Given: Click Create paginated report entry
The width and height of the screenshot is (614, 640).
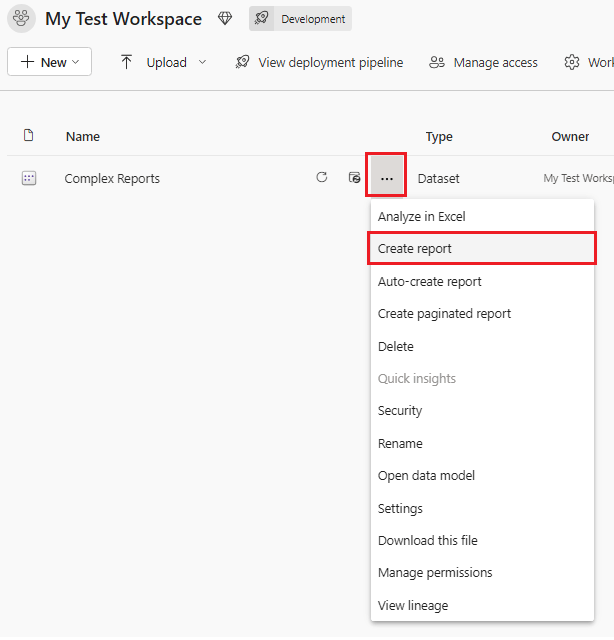Looking at the screenshot, I should 444,314.
